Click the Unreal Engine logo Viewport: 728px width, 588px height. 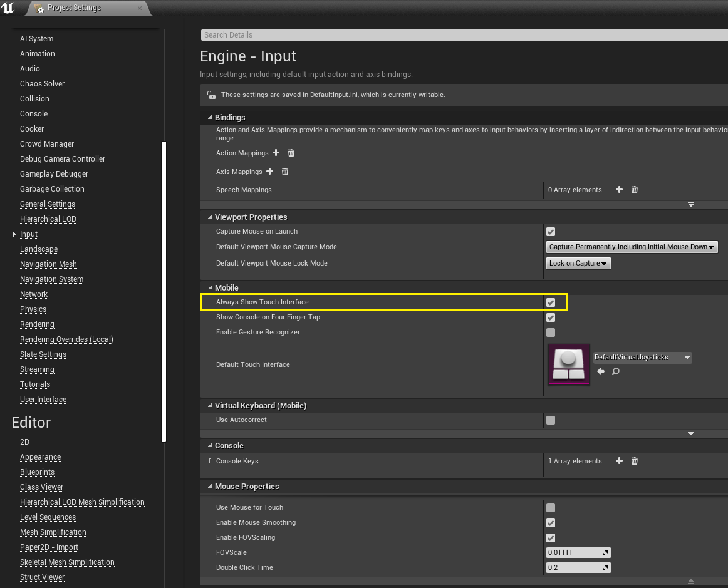click(8, 8)
